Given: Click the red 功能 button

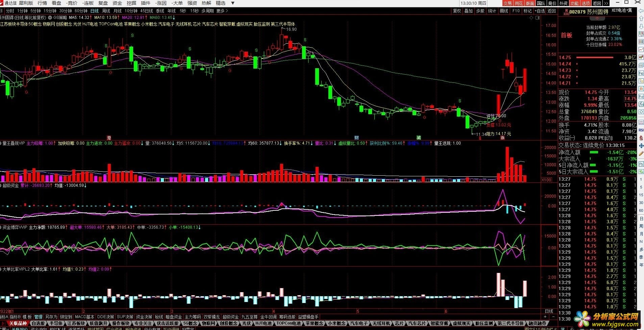Looking at the screenshot, I should coord(574,3).
